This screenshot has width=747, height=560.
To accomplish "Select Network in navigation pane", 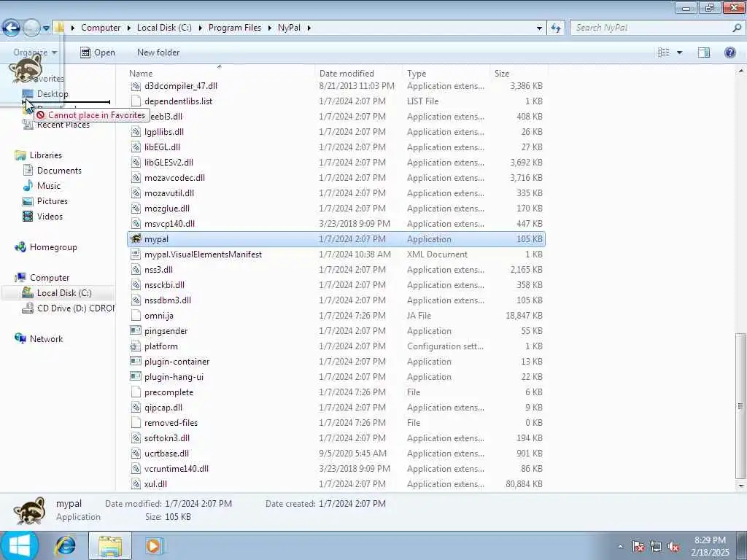I will (46, 339).
